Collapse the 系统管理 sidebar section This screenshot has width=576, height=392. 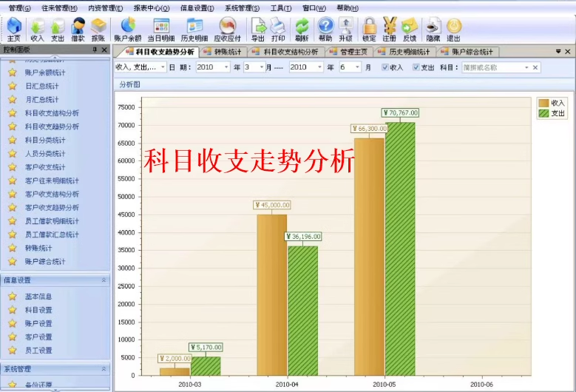(104, 369)
